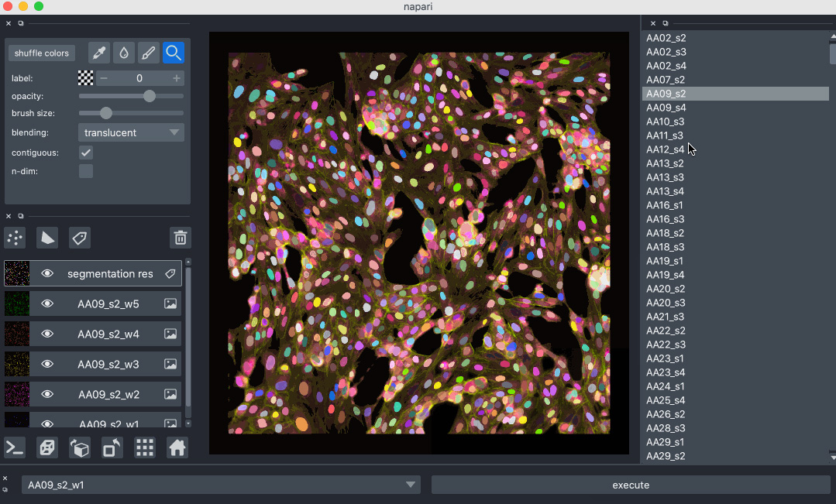Screen dimensions: 836x504
Task: Select the paint brush tool
Action: (x=149, y=52)
